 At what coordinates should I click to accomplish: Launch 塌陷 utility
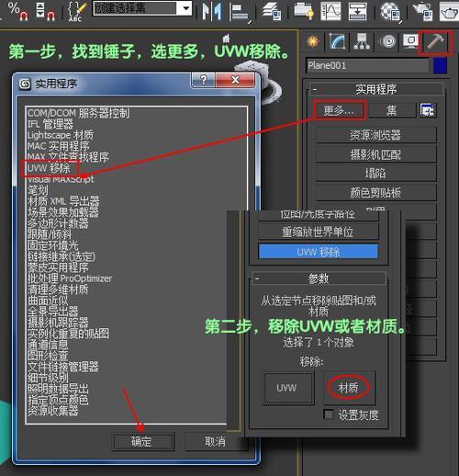pyautogui.click(x=375, y=173)
